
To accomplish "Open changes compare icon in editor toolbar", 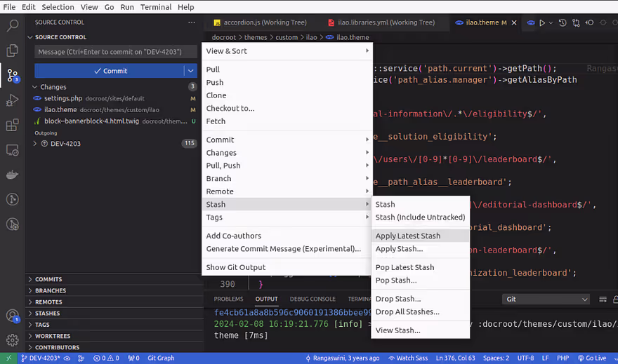I will coord(577,23).
